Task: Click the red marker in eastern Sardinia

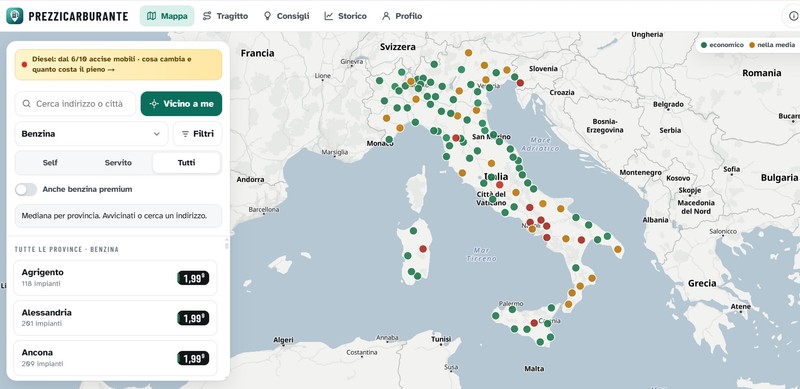Action: pos(423,249)
